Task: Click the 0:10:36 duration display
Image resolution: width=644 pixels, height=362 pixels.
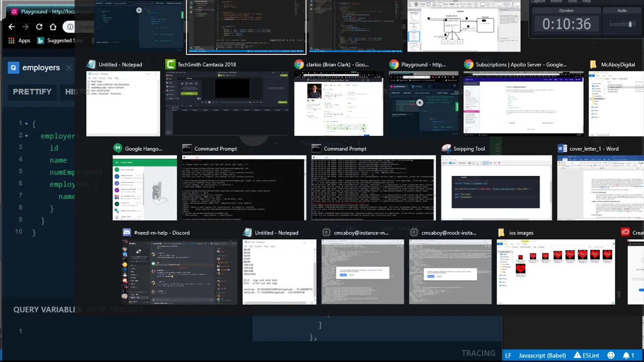Action: pos(567,24)
